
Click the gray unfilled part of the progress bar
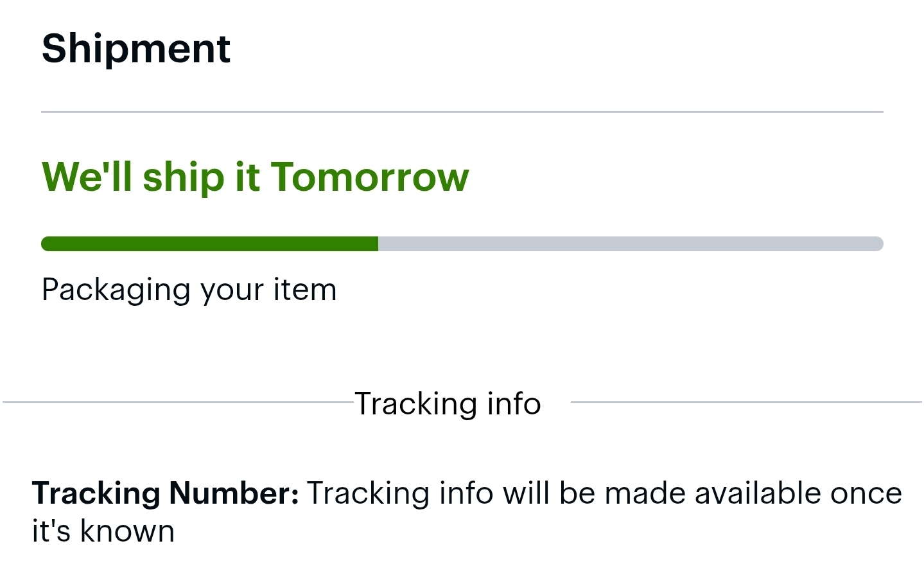(629, 244)
